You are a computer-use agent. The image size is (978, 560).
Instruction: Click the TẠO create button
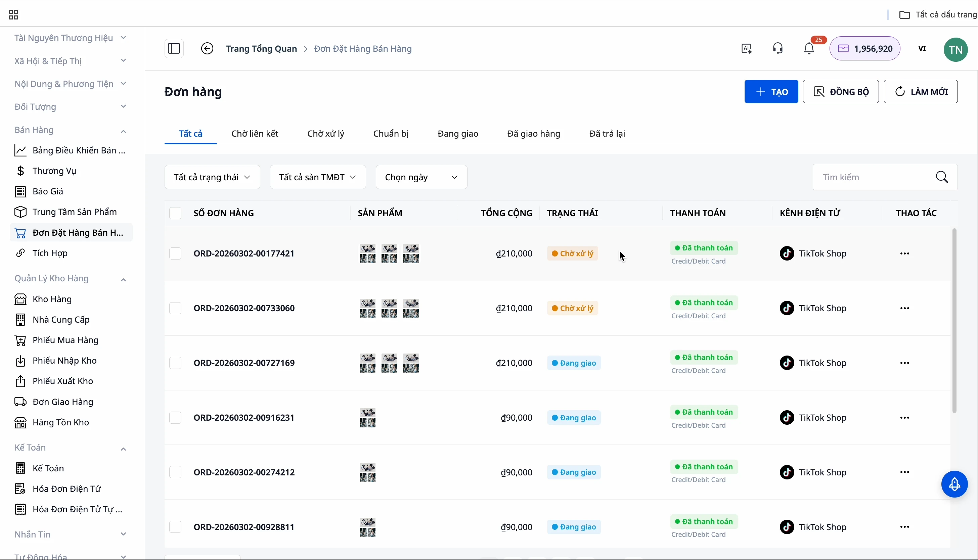click(771, 92)
